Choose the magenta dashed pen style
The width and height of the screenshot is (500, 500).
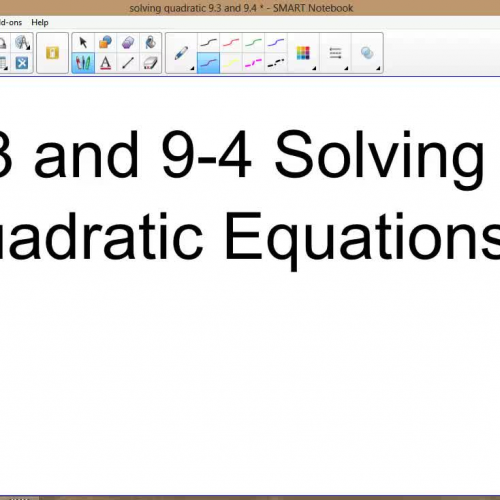pos(253,63)
